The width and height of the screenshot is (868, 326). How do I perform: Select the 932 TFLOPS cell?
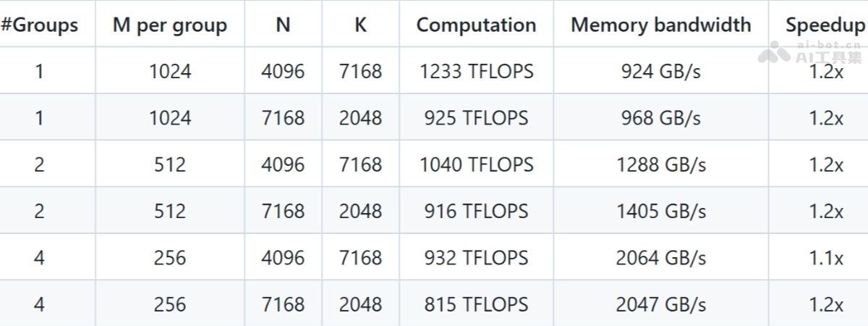click(x=476, y=258)
